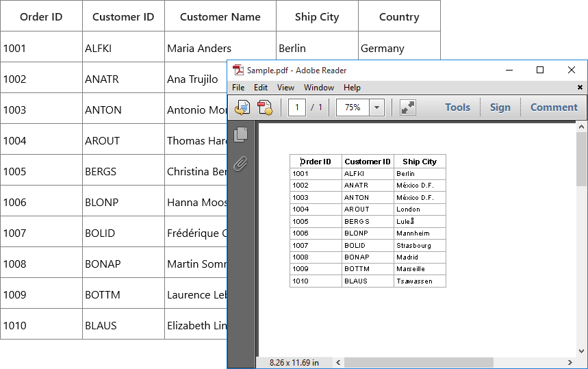Viewport: 588px width, 369px height.
Task: Click the Ship City header in the PDF
Action: tap(420, 162)
